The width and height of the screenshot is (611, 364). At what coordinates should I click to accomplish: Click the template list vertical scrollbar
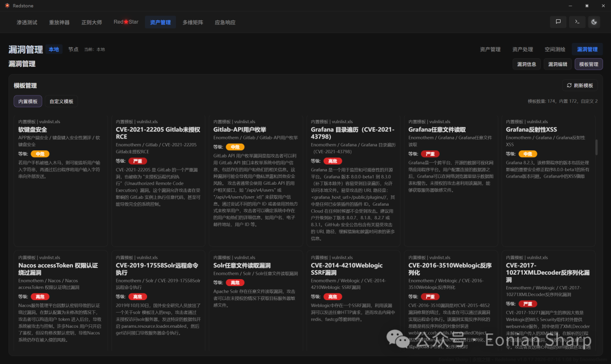point(596,147)
